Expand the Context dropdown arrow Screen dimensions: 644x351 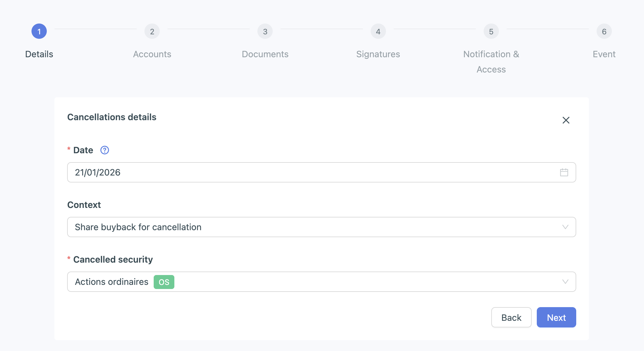[565, 227]
